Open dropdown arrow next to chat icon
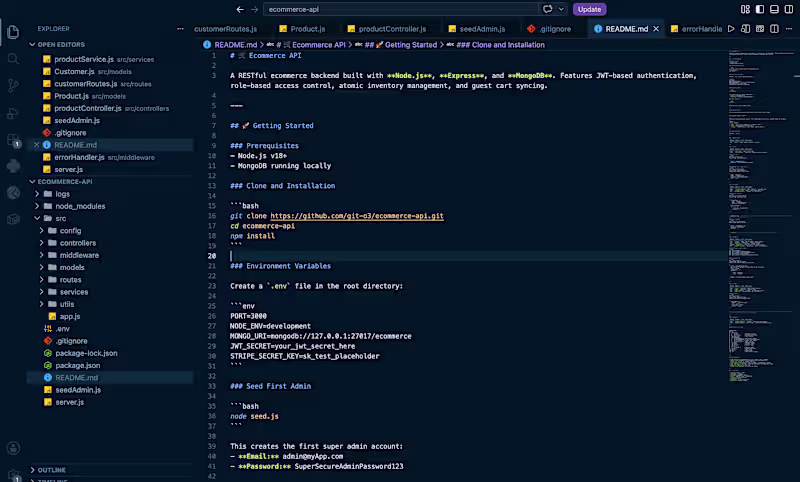The image size is (800, 482). pos(561,9)
